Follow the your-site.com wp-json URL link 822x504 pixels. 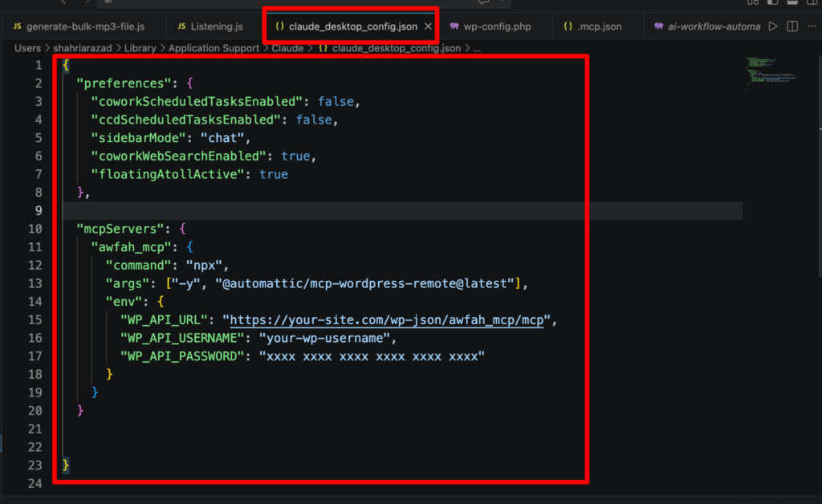[x=387, y=320]
